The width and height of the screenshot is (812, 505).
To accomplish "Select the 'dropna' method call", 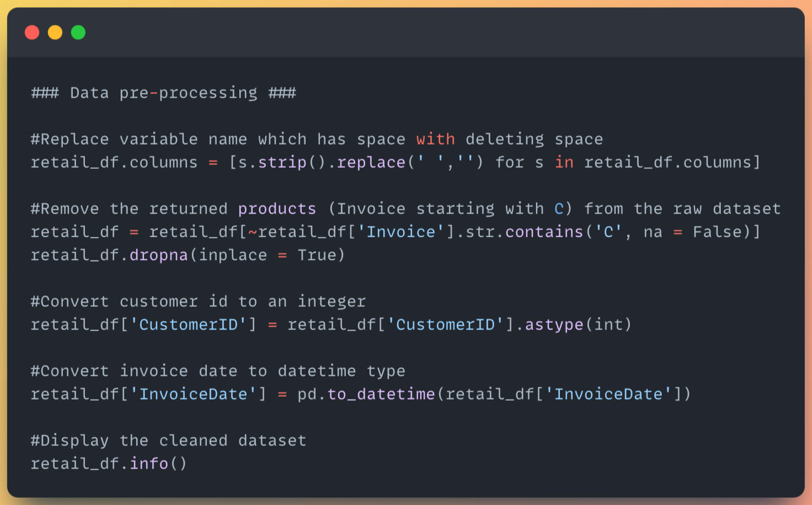I will (159, 255).
